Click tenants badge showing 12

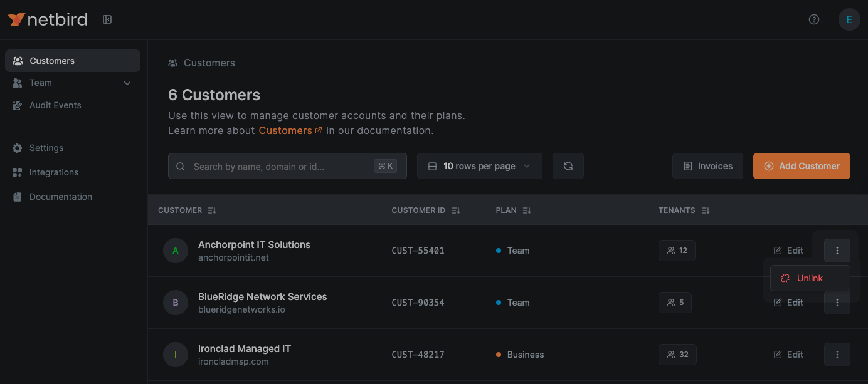pos(677,251)
